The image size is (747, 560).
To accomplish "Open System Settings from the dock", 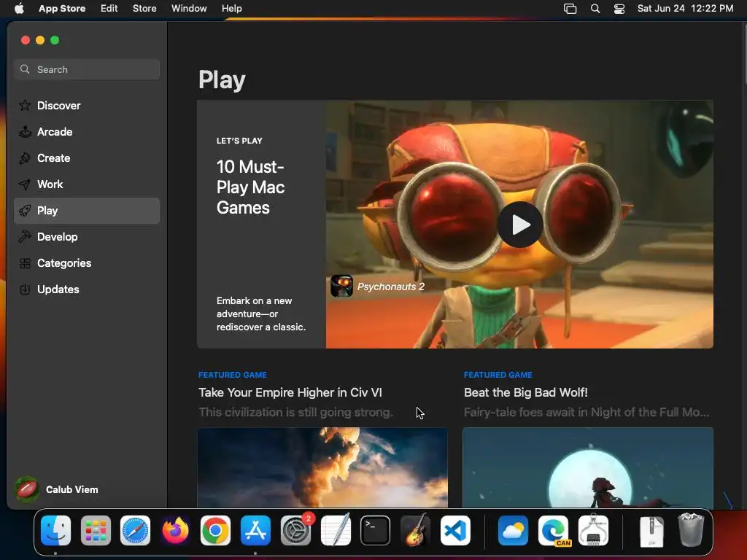I will coord(296,530).
